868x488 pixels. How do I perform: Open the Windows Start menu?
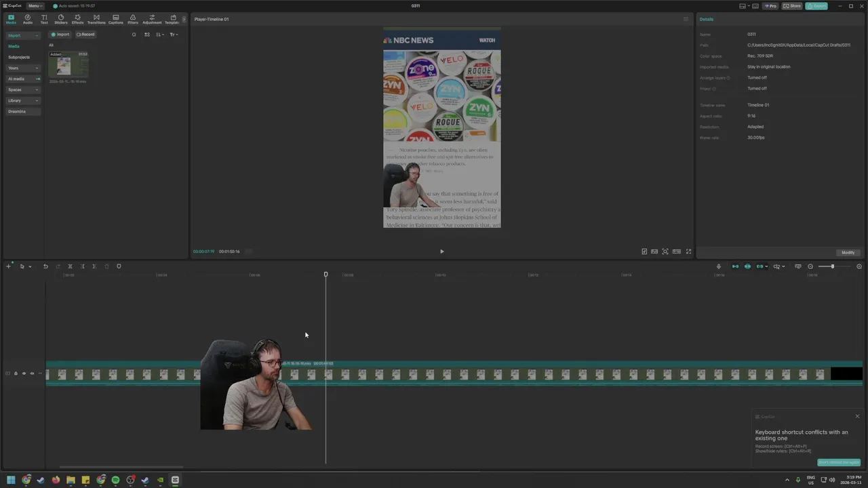click(x=11, y=480)
